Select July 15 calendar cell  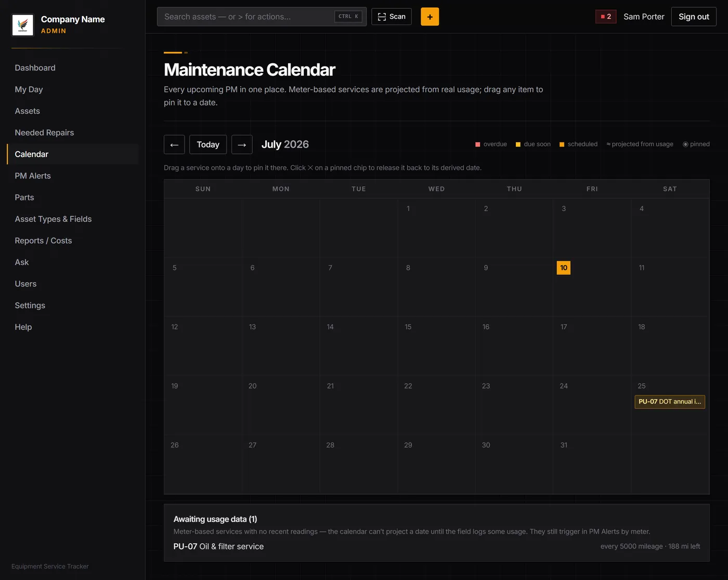coord(436,346)
